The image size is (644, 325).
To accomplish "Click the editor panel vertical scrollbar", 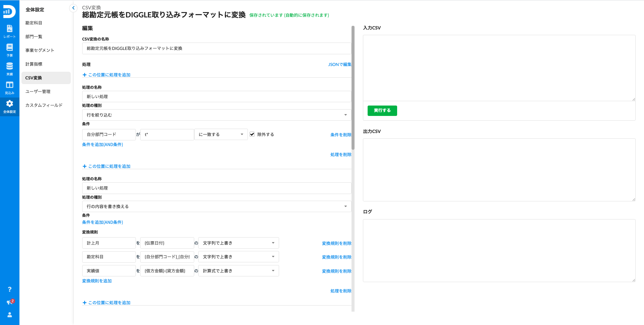I will pyautogui.click(x=353, y=88).
